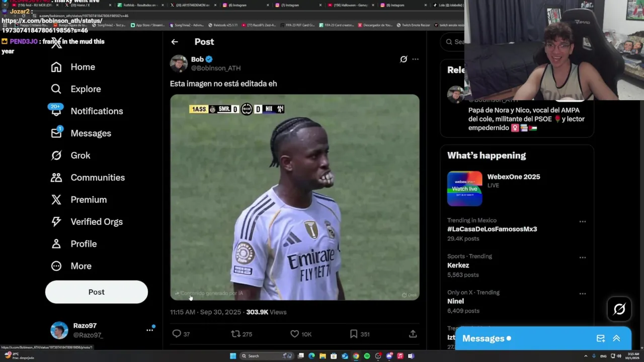
Task: Click the X search box
Action: 453,42
